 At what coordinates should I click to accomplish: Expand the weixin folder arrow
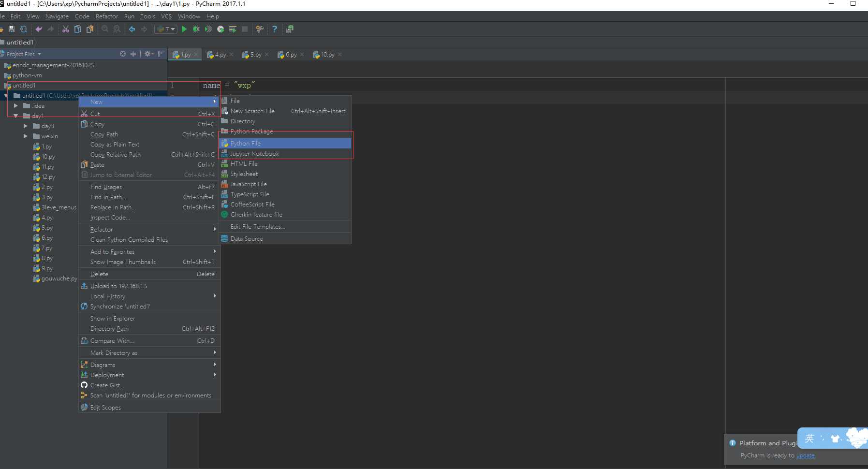click(26, 136)
